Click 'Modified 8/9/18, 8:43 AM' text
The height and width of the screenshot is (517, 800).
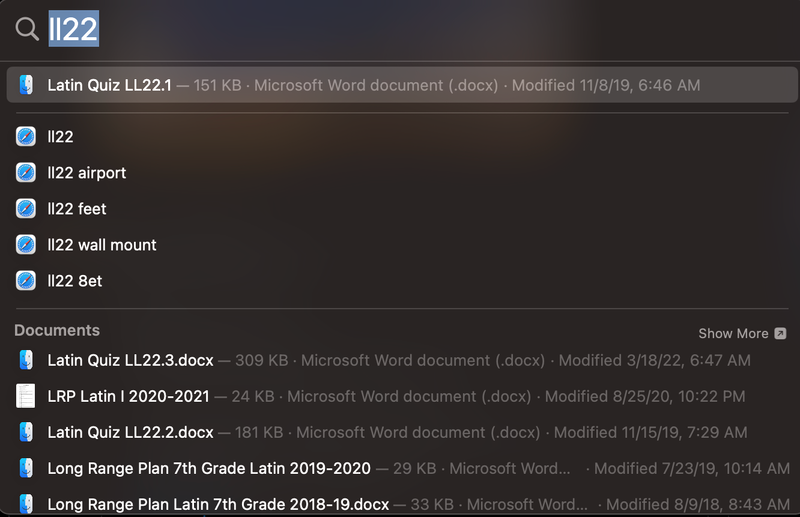pyautogui.click(x=698, y=504)
